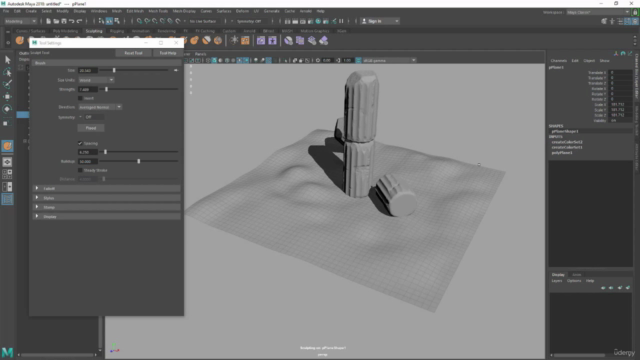Select the arrow Select tool in toolbox

[x=7, y=60]
